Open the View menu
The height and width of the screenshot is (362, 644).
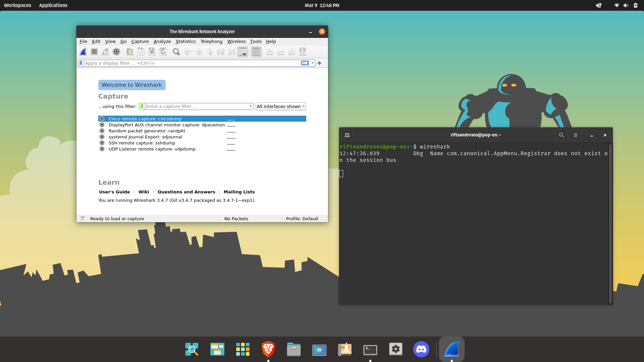[x=110, y=41]
